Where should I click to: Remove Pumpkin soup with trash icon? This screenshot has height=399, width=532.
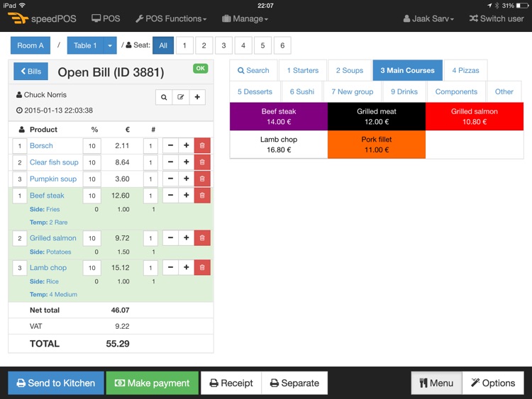coord(202,179)
